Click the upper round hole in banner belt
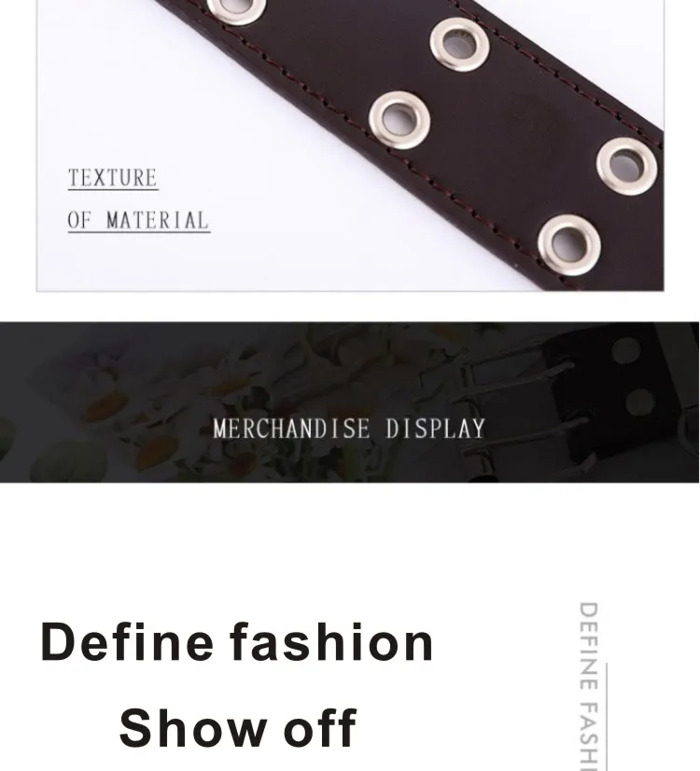 627,351
